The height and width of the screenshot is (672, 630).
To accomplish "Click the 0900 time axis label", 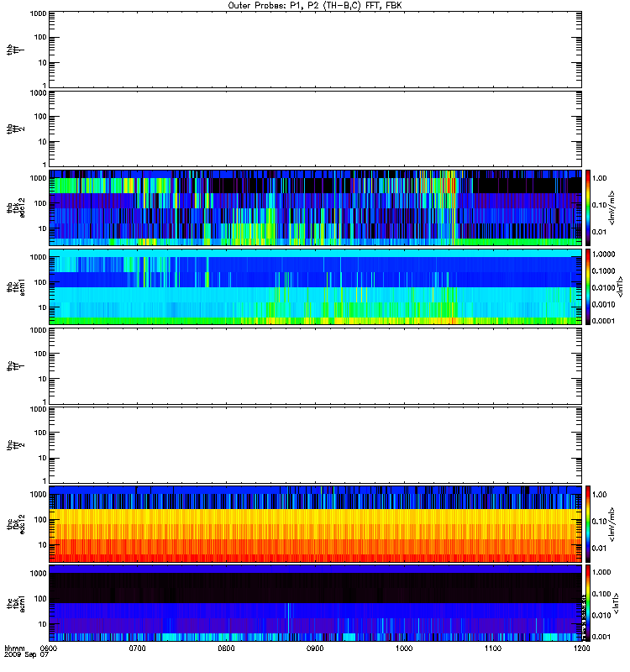I will [x=315, y=648].
